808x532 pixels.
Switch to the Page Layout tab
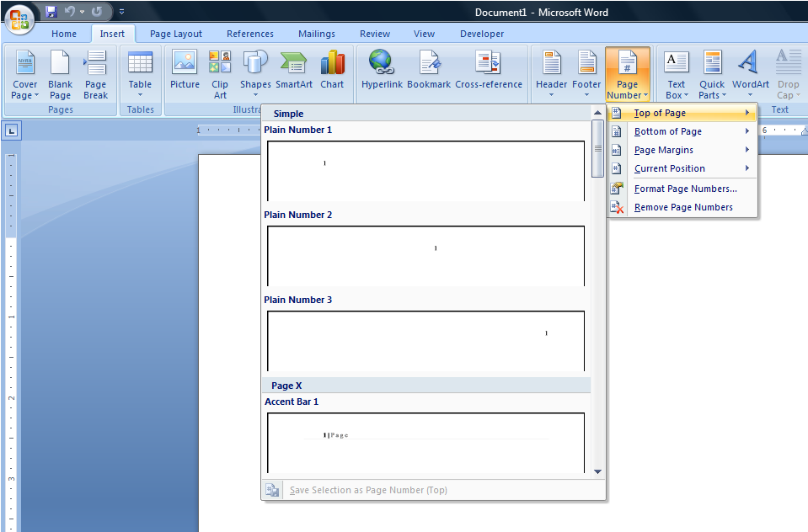176,34
